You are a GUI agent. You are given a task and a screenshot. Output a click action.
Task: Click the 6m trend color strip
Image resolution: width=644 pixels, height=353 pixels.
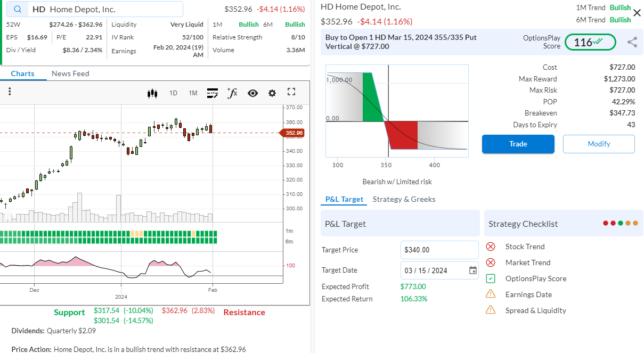[x=109, y=241]
